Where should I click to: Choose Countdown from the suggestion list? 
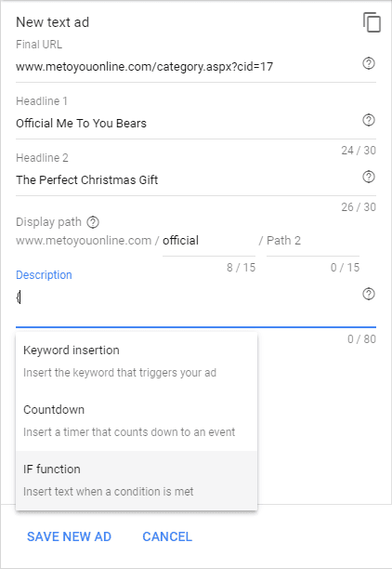coord(137,421)
